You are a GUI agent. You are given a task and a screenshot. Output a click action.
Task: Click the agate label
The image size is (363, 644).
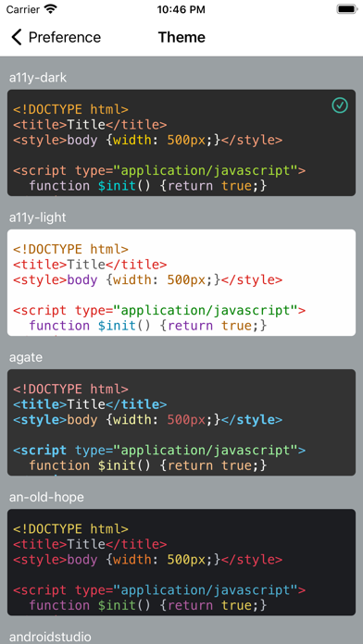click(x=26, y=357)
